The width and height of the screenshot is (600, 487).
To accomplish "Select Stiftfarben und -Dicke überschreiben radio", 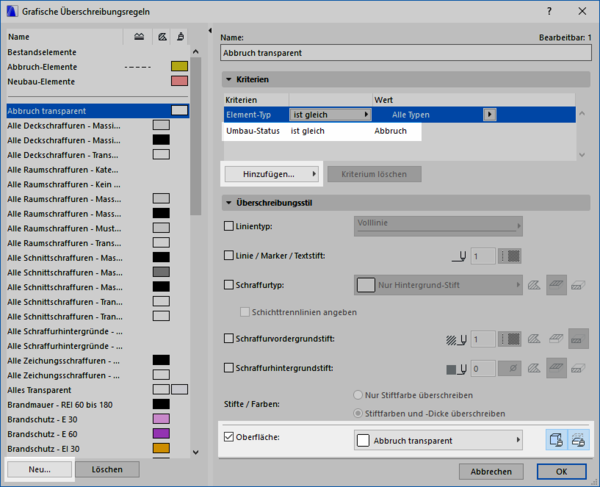I will [358, 414].
